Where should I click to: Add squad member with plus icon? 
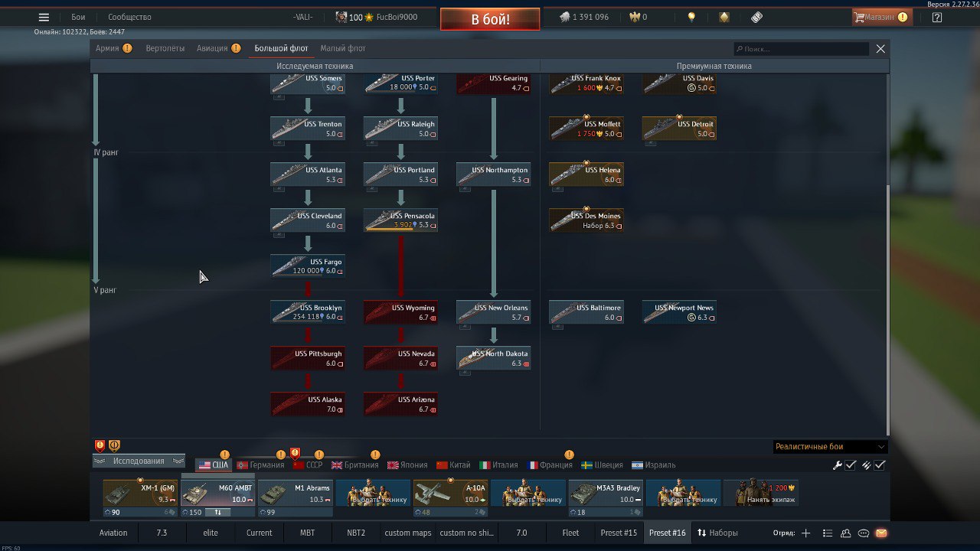pos(805,533)
